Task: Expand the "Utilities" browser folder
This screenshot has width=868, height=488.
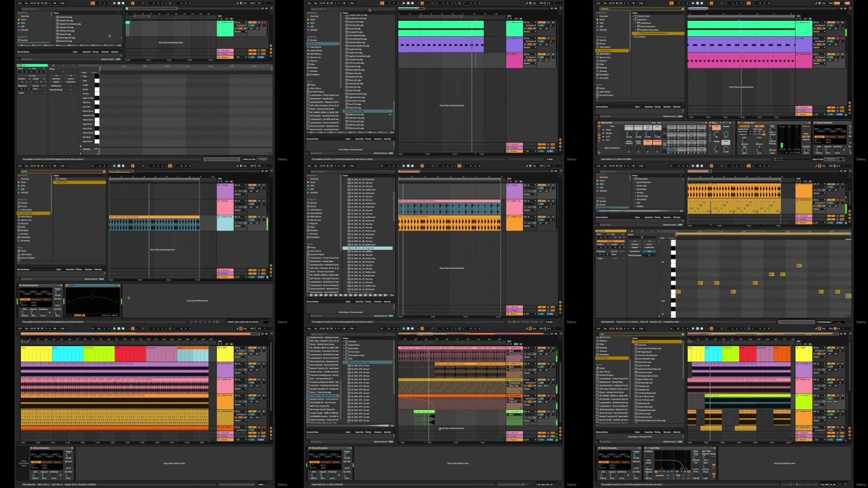Action: [633, 37]
